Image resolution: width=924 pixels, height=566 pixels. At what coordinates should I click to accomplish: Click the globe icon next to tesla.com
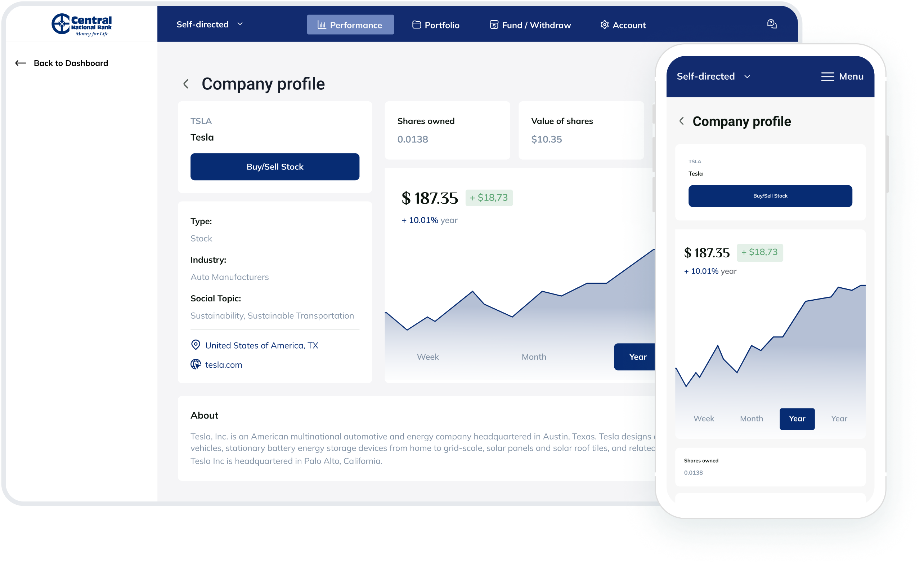click(x=196, y=364)
